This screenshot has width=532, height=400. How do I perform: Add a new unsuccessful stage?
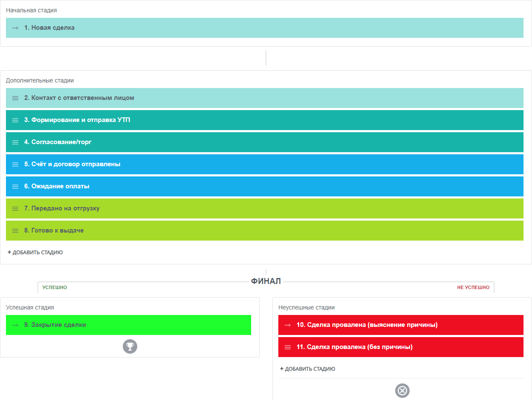[308, 369]
